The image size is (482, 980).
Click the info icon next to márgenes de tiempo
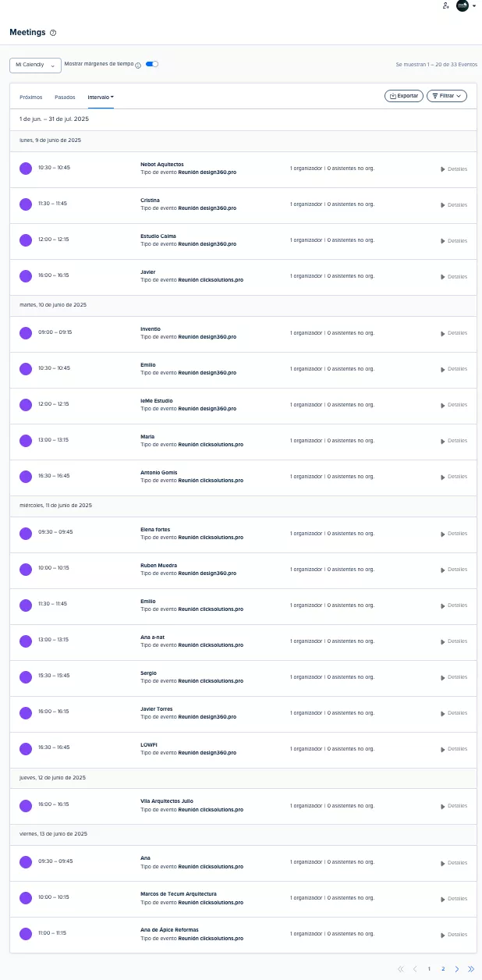pos(138,66)
